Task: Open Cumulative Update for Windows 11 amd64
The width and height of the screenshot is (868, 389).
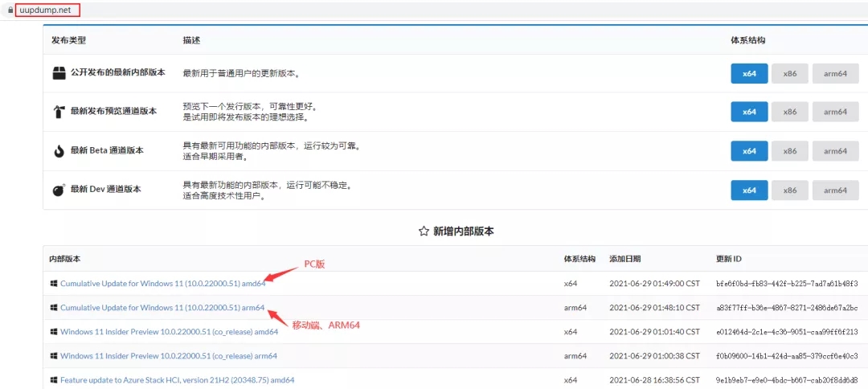Action: (x=163, y=284)
